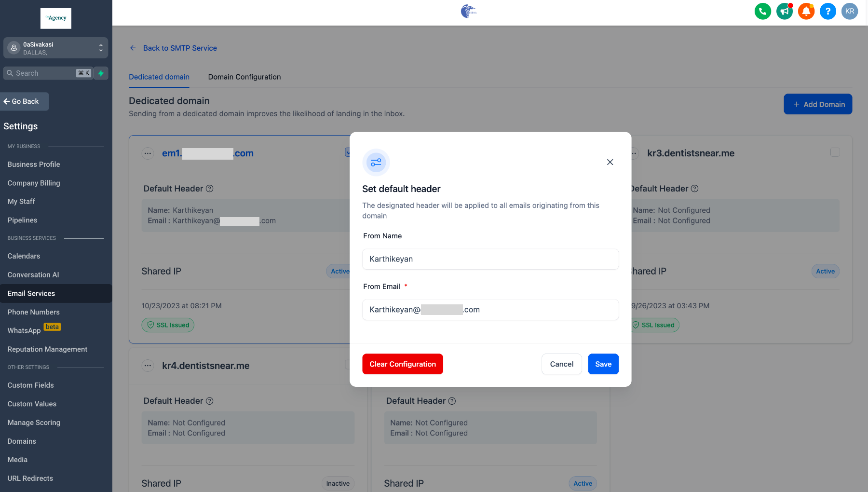Click Active badge on bottom middle card
This screenshot has width=868, height=492.
(583, 483)
